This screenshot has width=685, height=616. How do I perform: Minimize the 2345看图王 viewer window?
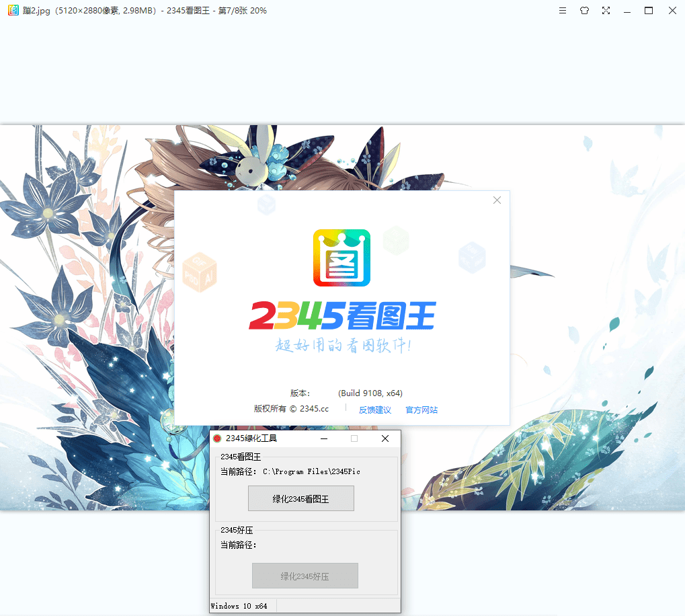coord(627,11)
